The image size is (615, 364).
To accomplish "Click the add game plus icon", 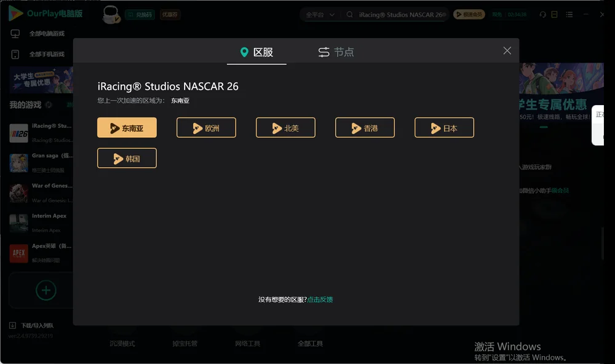I will click(x=46, y=290).
